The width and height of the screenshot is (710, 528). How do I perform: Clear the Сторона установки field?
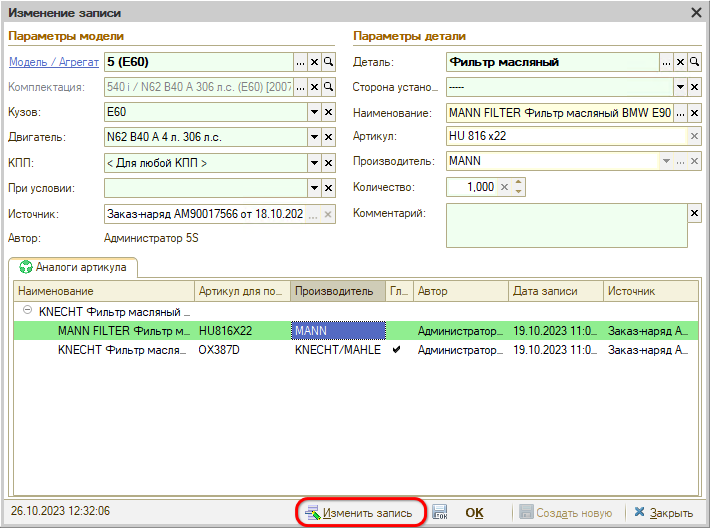coord(694,87)
